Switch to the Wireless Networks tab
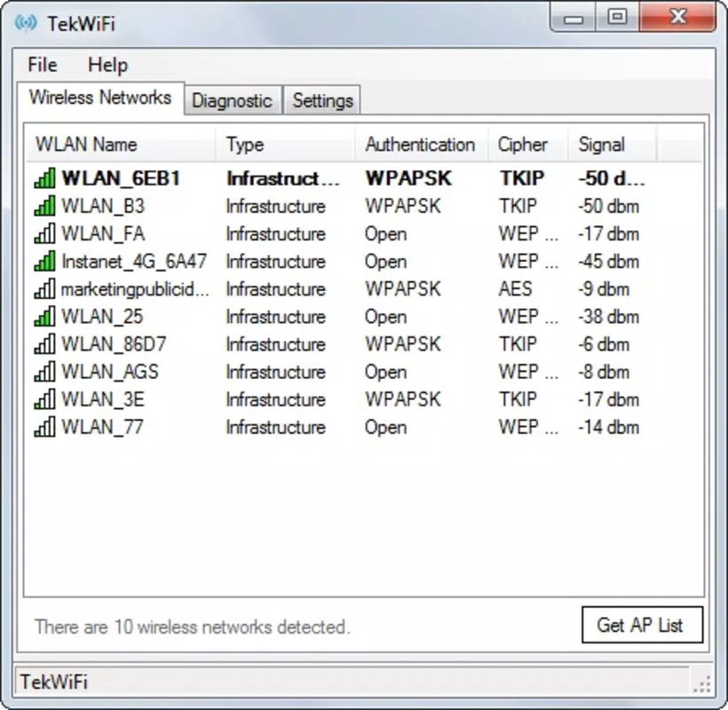This screenshot has width=728, height=710. coord(100,98)
